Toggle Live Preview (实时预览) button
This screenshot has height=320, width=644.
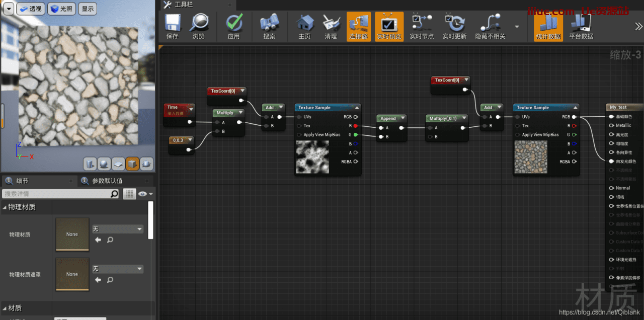click(x=389, y=27)
